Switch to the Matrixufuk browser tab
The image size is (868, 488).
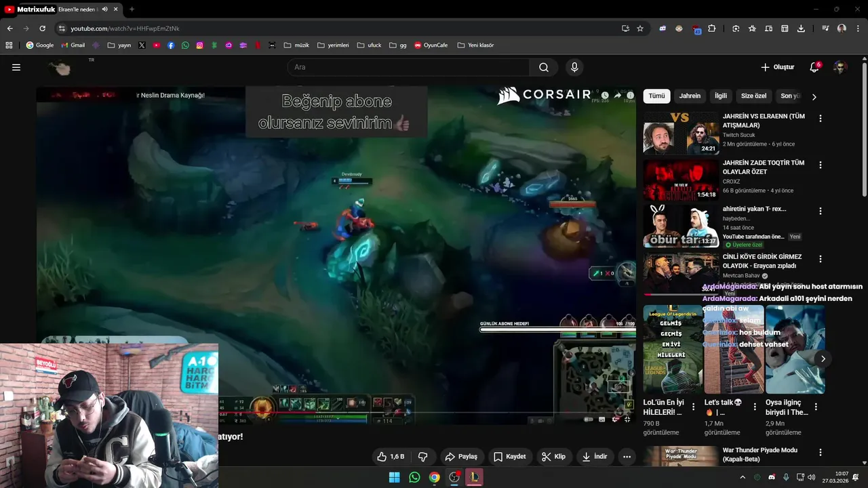60,9
